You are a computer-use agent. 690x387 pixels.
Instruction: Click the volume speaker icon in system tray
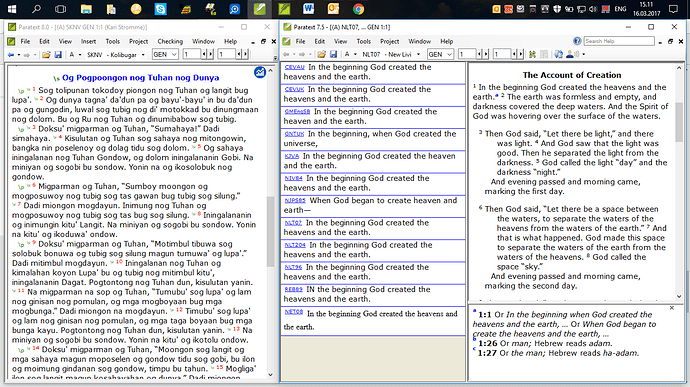tap(593, 9)
